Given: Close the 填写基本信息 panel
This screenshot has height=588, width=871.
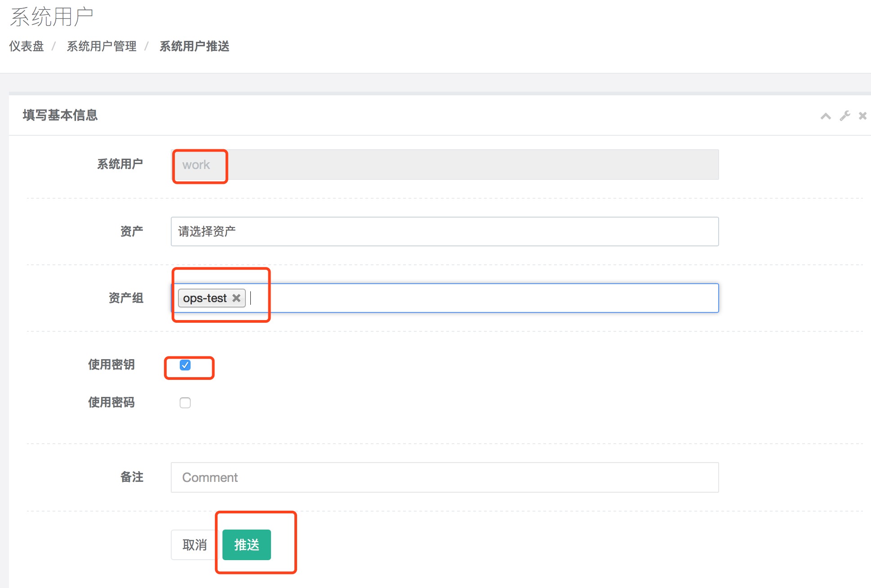Looking at the screenshot, I should [x=862, y=116].
